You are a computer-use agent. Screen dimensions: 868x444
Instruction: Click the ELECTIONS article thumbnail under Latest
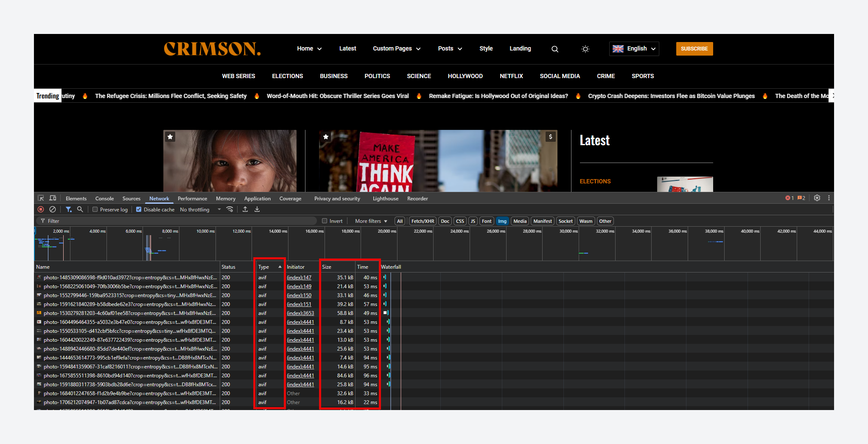685,184
